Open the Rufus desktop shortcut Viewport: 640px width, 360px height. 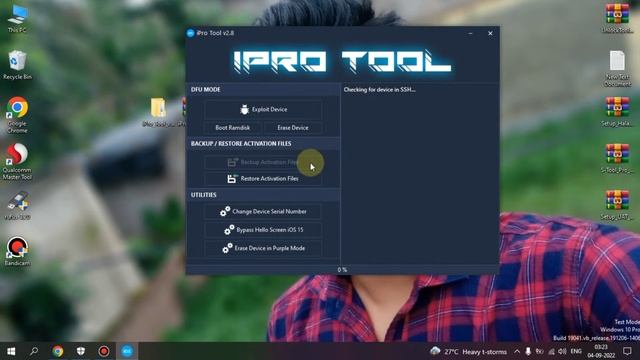tap(17, 206)
